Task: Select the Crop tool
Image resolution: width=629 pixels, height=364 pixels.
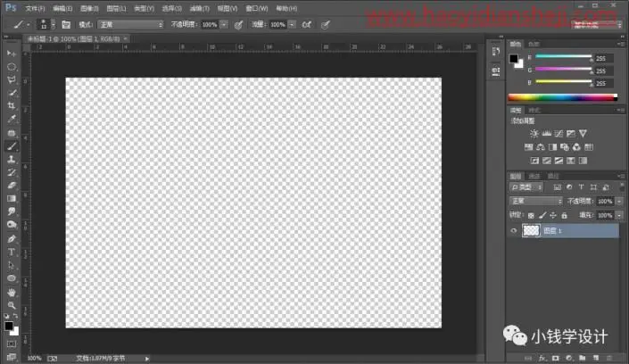Action: pos(12,106)
